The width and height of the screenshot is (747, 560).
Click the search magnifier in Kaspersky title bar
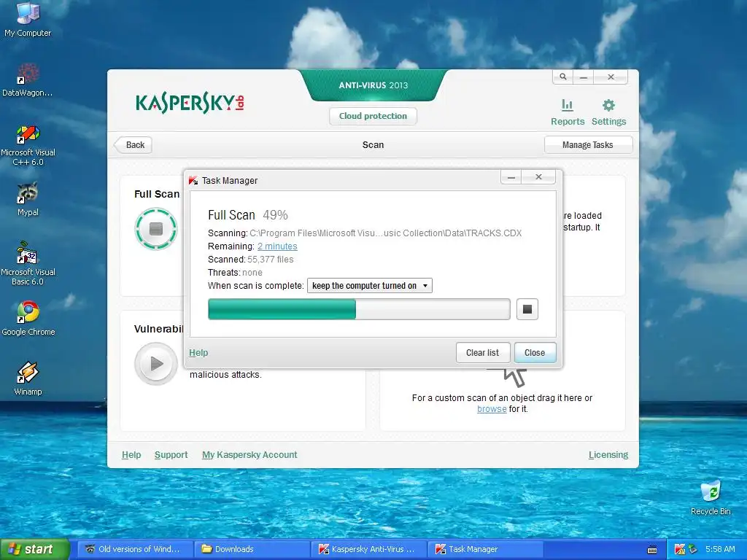click(x=563, y=77)
